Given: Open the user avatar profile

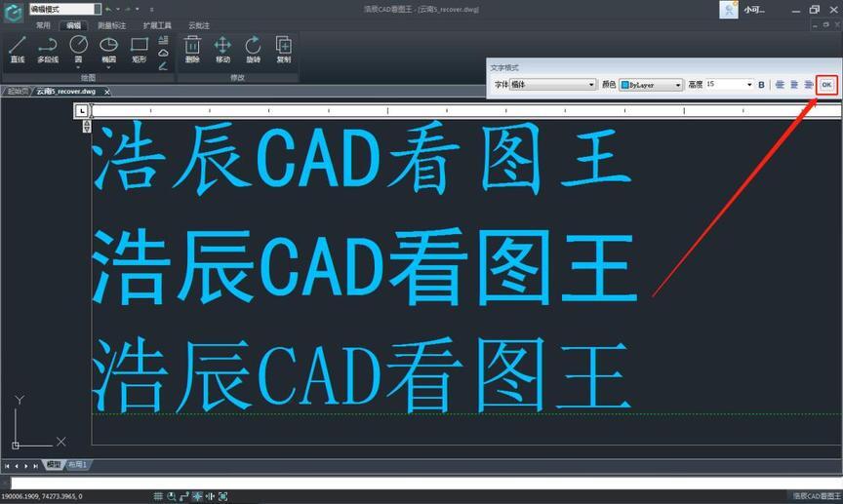Looking at the screenshot, I should coord(729,10).
